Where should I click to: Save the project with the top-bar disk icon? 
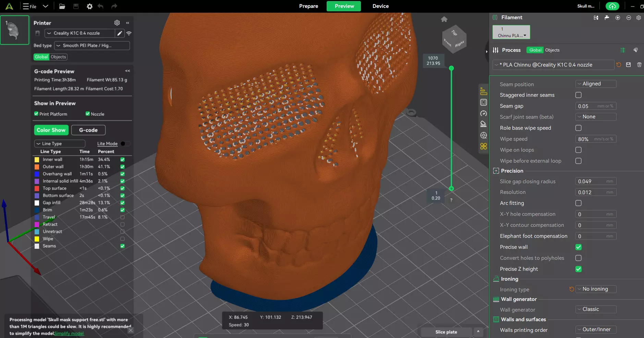point(76,6)
